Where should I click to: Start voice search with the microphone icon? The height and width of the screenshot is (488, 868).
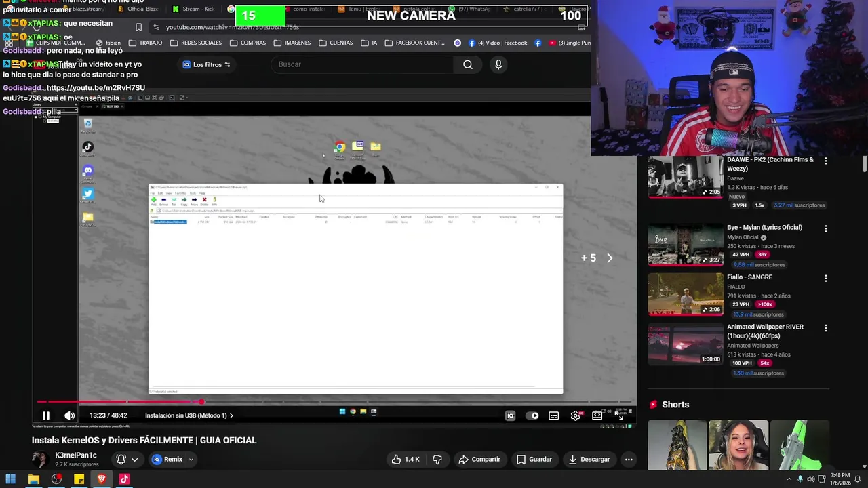[x=498, y=64]
